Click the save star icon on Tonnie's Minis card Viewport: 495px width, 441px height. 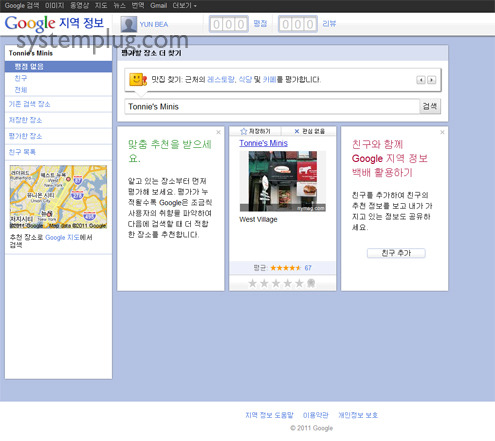(244, 131)
